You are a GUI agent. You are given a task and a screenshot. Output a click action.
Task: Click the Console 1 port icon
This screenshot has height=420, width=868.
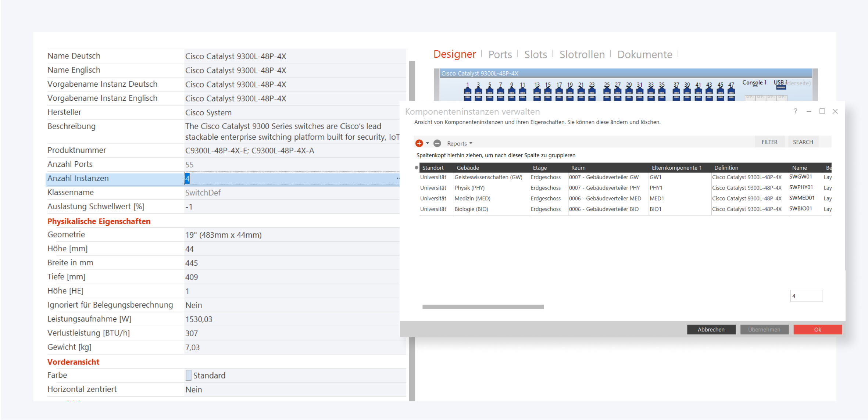tap(755, 86)
